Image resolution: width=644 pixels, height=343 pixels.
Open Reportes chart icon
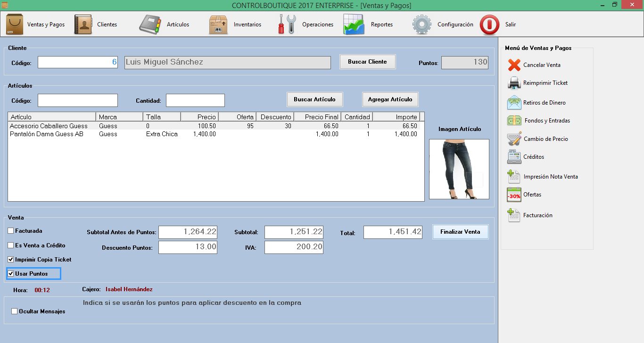(x=354, y=24)
